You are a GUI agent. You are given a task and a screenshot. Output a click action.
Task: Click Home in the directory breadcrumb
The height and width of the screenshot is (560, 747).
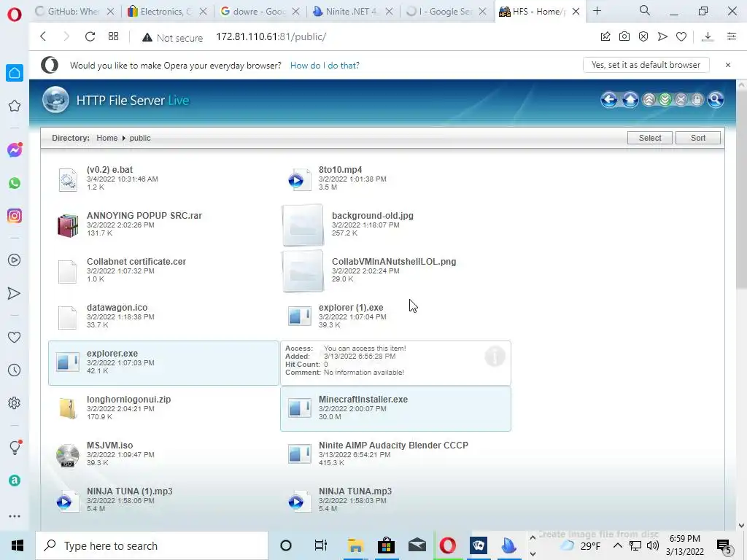pos(107,138)
